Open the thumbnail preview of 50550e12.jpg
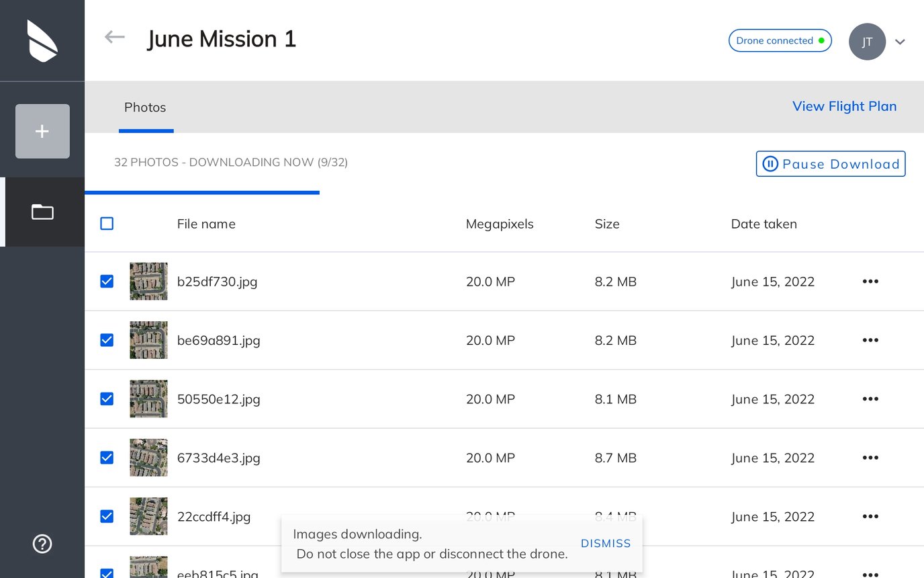The height and width of the screenshot is (578, 924). click(148, 399)
